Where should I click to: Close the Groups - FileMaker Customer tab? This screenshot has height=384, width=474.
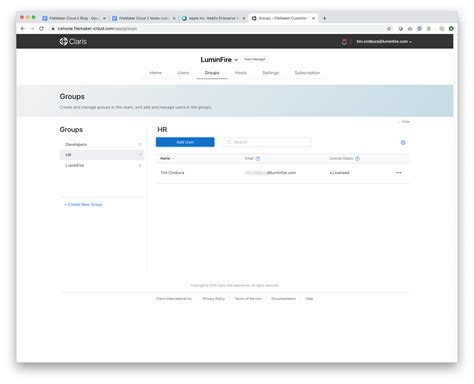pyautogui.click(x=313, y=18)
